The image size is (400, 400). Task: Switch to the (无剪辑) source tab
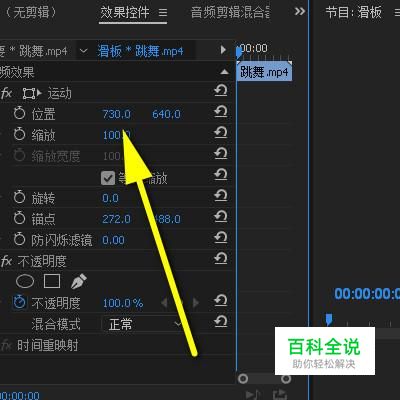31,13
